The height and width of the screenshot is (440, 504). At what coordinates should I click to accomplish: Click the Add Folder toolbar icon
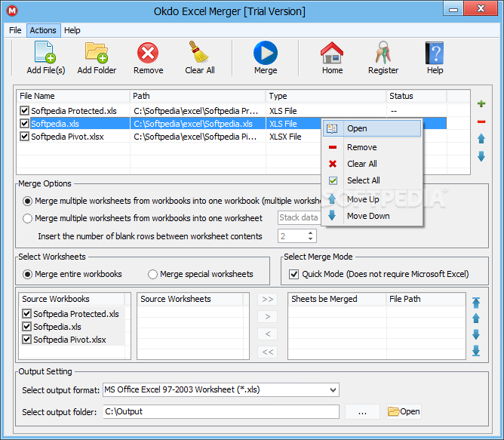click(97, 52)
